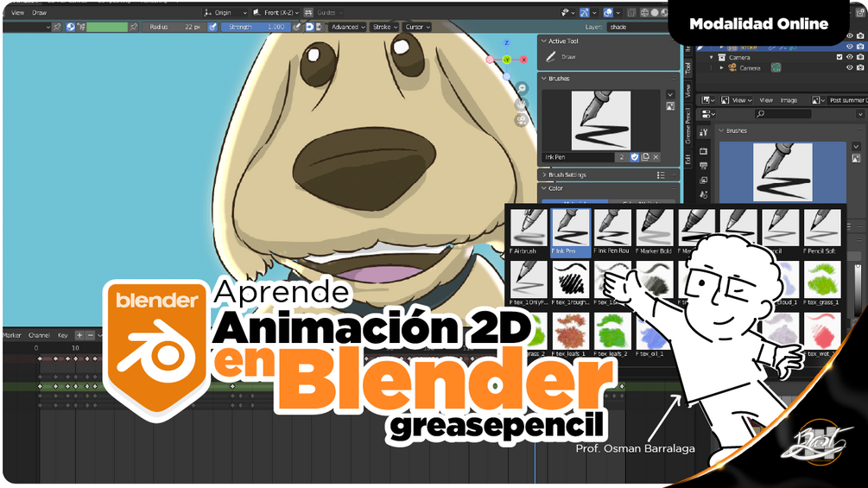
Task: Switch to the View sidebar tab
Action: [687, 90]
